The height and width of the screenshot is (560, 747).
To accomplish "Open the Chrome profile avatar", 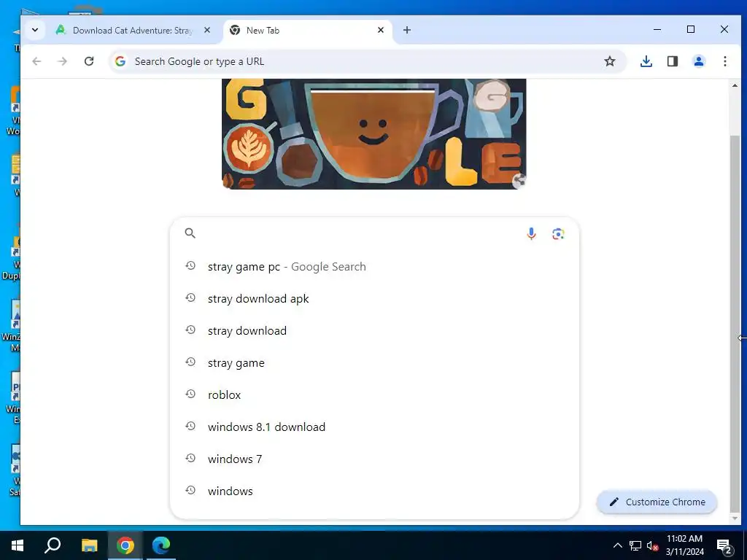I will click(699, 61).
